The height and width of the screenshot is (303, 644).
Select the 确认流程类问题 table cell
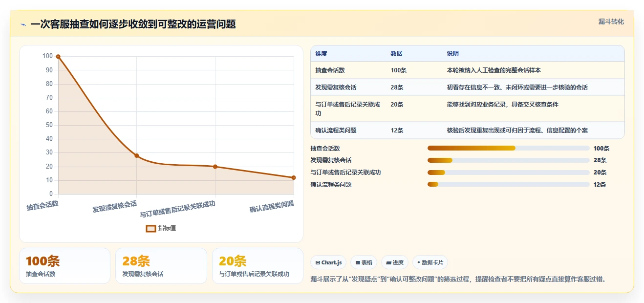tap(348, 130)
